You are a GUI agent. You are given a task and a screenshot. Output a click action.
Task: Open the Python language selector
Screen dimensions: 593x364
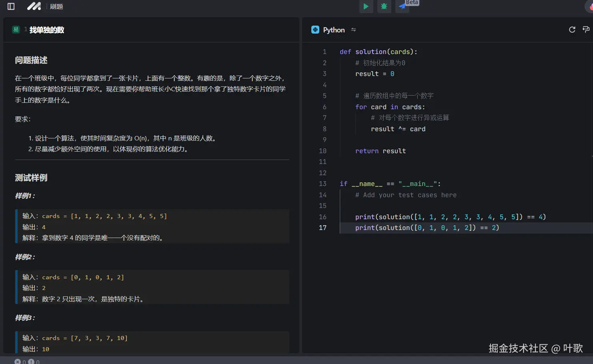333,30
